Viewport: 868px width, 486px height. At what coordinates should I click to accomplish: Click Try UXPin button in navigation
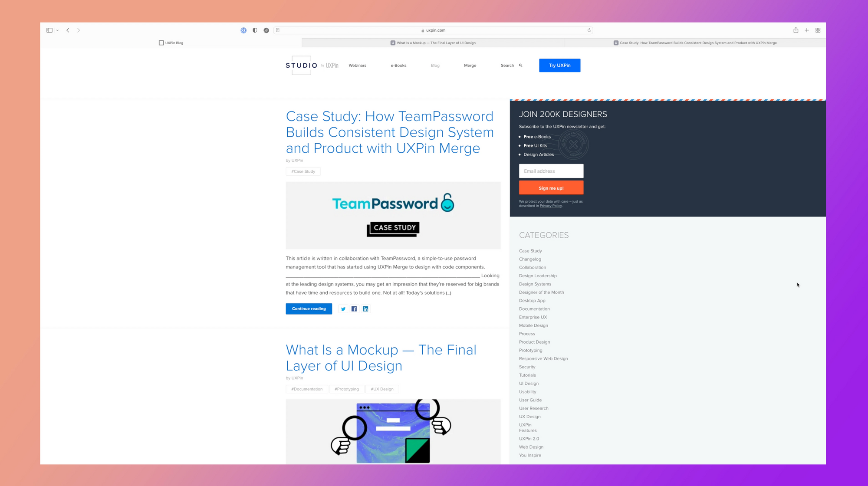tap(560, 65)
